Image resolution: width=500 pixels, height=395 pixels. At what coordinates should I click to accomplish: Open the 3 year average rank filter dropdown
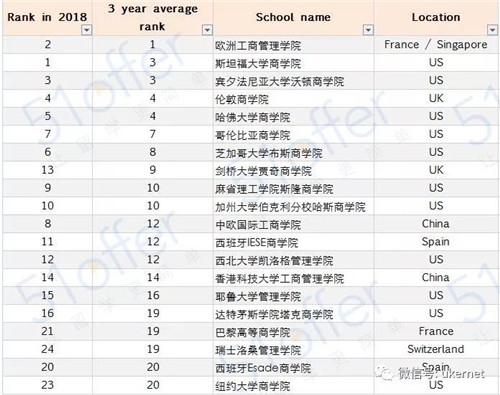[207, 30]
